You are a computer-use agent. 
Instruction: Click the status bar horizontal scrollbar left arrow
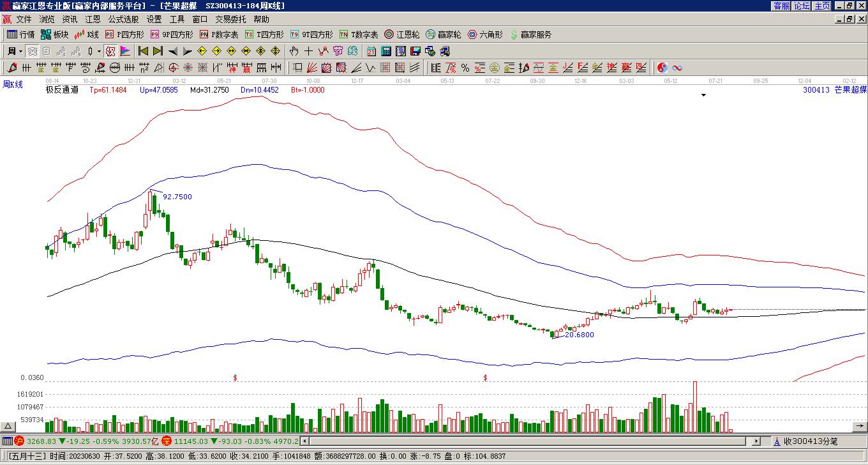[x=305, y=441]
